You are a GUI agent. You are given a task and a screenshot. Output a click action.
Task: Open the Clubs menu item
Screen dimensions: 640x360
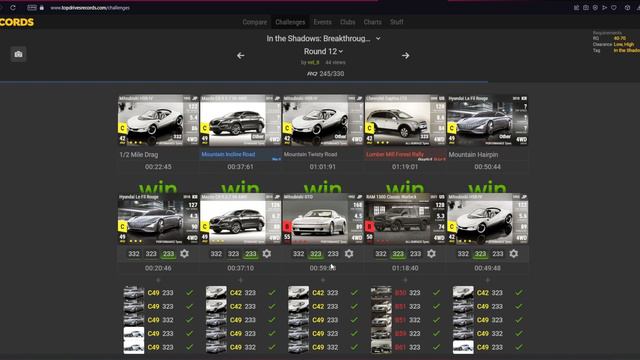tap(348, 22)
